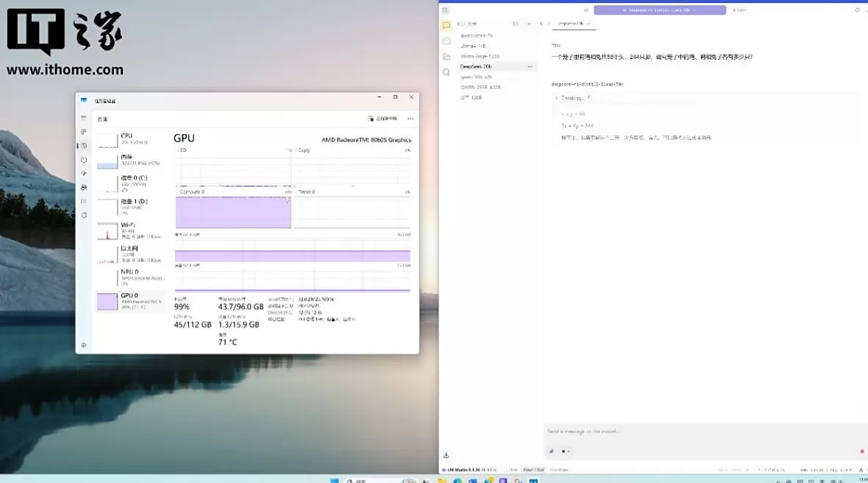Open the qwen-omni-7b chat
Screen dimensions: 868x483
click(x=477, y=35)
